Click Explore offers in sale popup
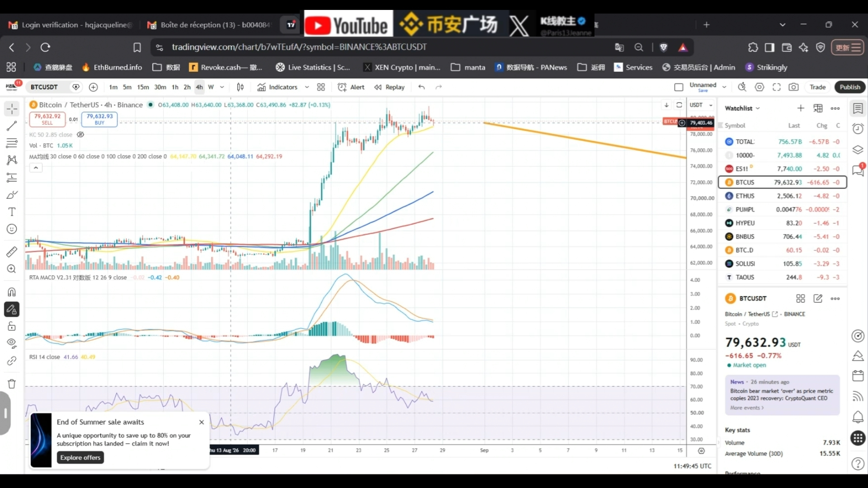 click(80, 458)
